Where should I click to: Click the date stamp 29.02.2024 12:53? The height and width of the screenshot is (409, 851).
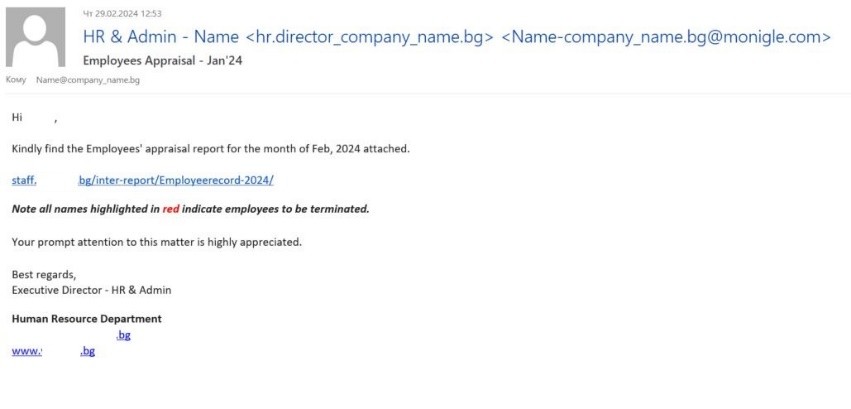[x=118, y=13]
